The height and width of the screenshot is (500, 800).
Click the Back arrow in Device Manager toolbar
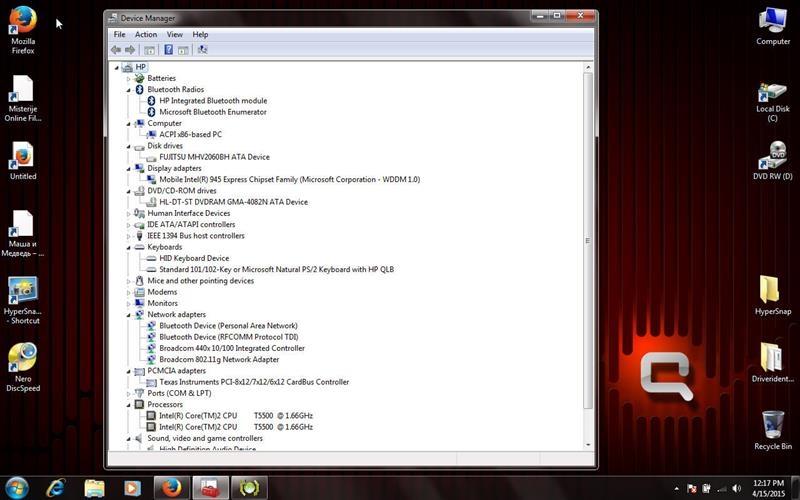click(x=116, y=49)
